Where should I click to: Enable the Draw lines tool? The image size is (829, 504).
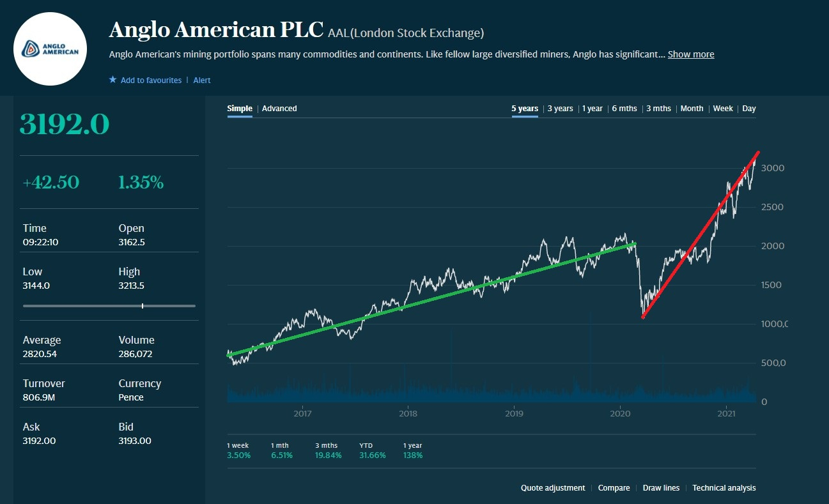tap(661, 488)
